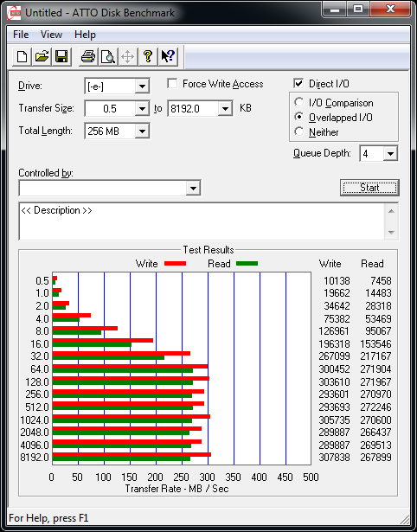The height and width of the screenshot is (532, 417).
Task: Open a saved benchmark file icon
Action: 42,56
